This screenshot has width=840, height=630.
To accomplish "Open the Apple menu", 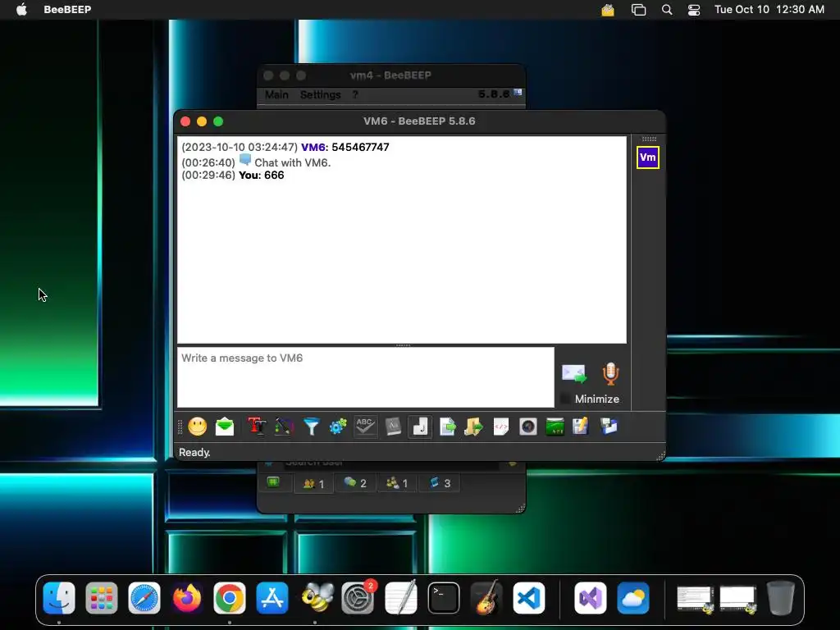I will click(21, 9).
